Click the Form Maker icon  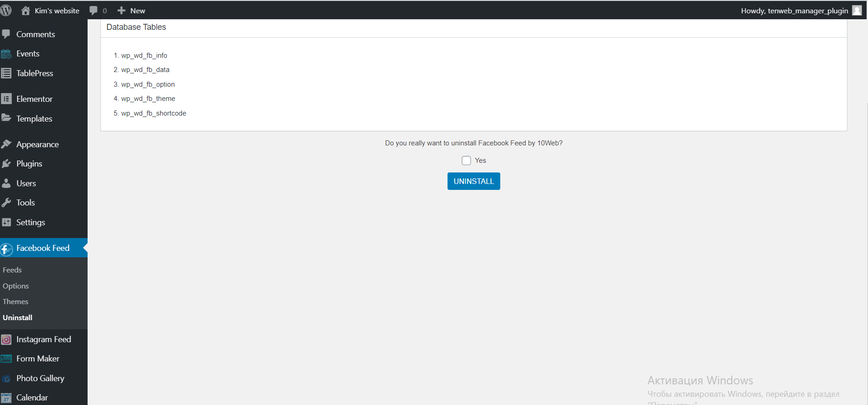coord(6,359)
